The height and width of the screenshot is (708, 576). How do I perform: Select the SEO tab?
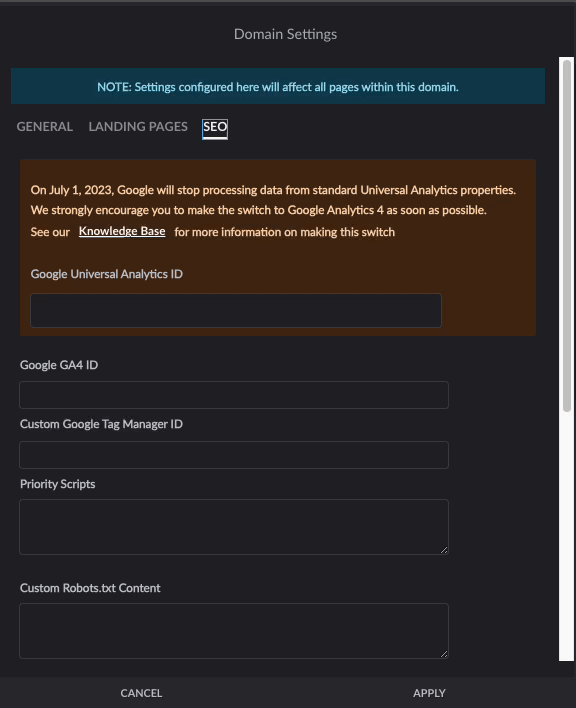click(x=215, y=129)
